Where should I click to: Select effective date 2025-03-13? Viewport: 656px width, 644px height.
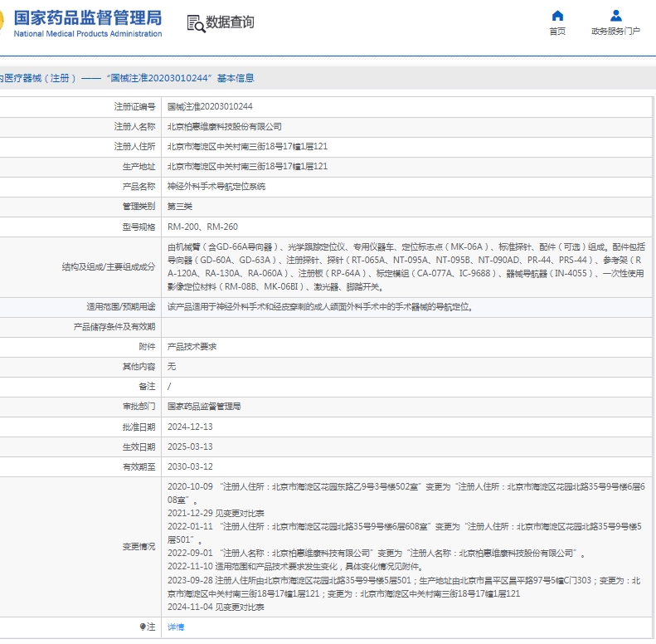[x=190, y=446]
